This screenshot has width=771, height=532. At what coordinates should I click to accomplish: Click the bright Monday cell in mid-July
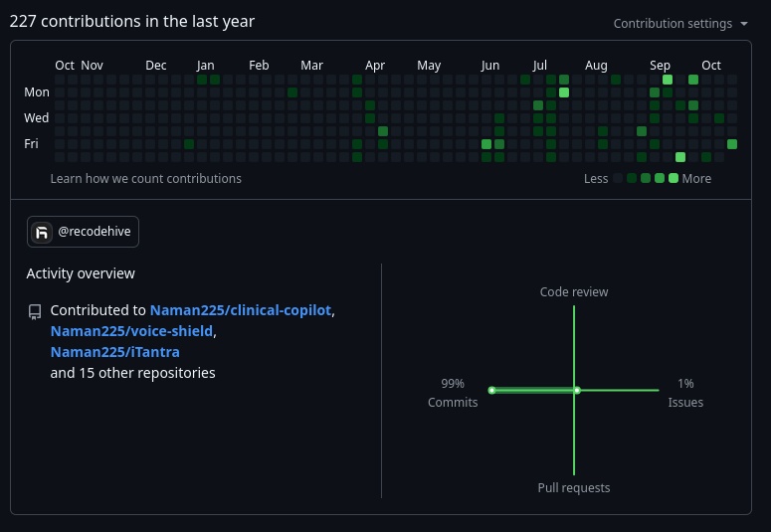[564, 92]
